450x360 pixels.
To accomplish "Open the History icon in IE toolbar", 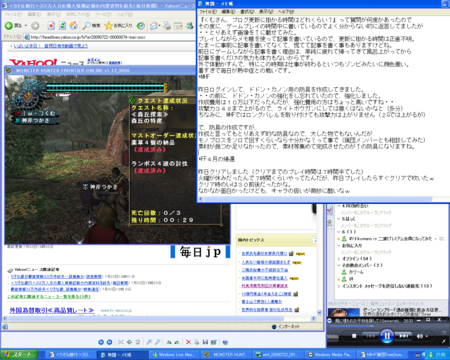I will coord(141,26).
